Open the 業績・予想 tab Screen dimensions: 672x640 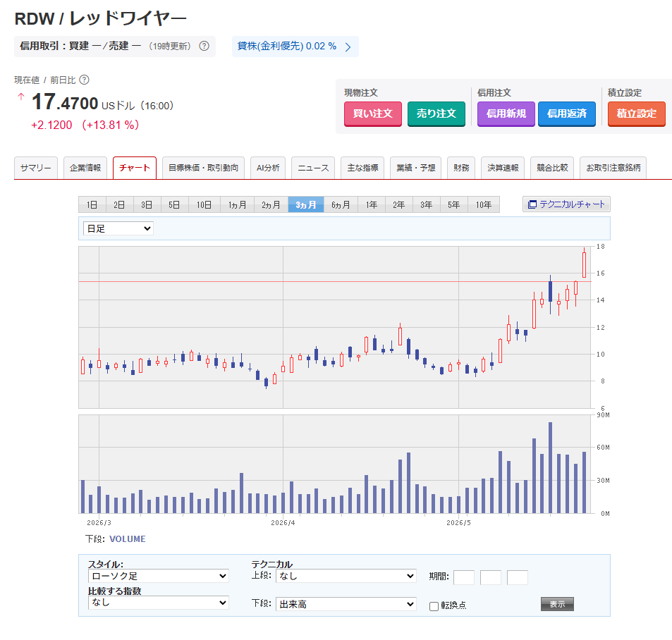tap(416, 168)
